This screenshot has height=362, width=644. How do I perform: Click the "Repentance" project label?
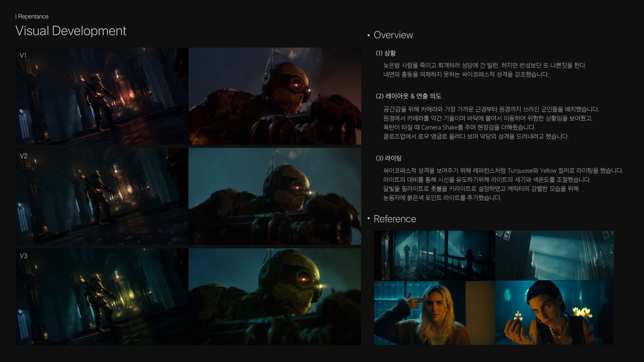coord(33,16)
